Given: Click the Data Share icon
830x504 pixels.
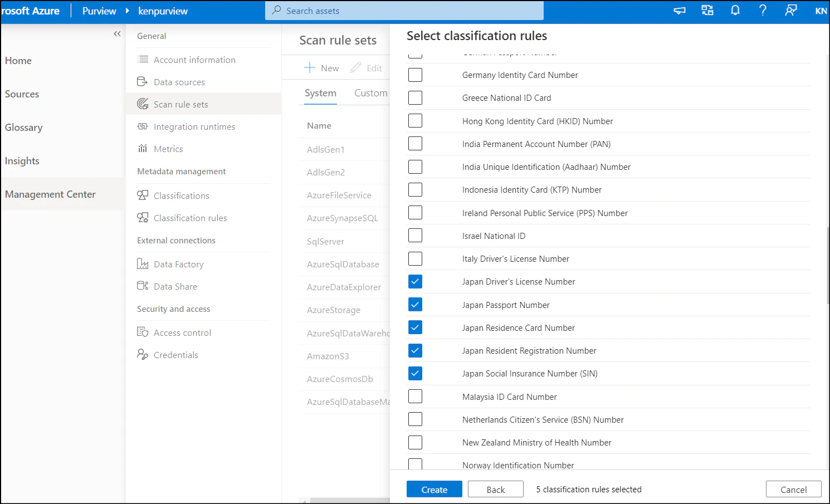Looking at the screenshot, I should [x=143, y=286].
